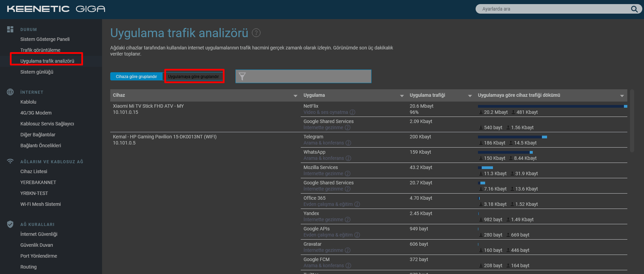
Task: Open Wi-Fi Mesh Sistemi menu item
Action: pos(40,204)
